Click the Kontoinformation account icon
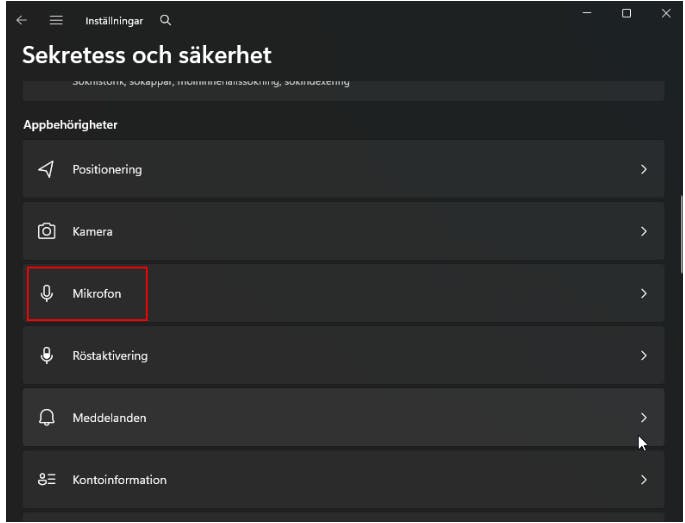The image size is (685, 523). pos(46,480)
